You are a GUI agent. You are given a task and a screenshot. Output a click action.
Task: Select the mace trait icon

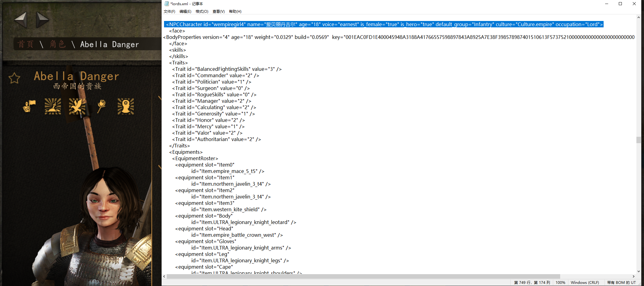point(101,106)
